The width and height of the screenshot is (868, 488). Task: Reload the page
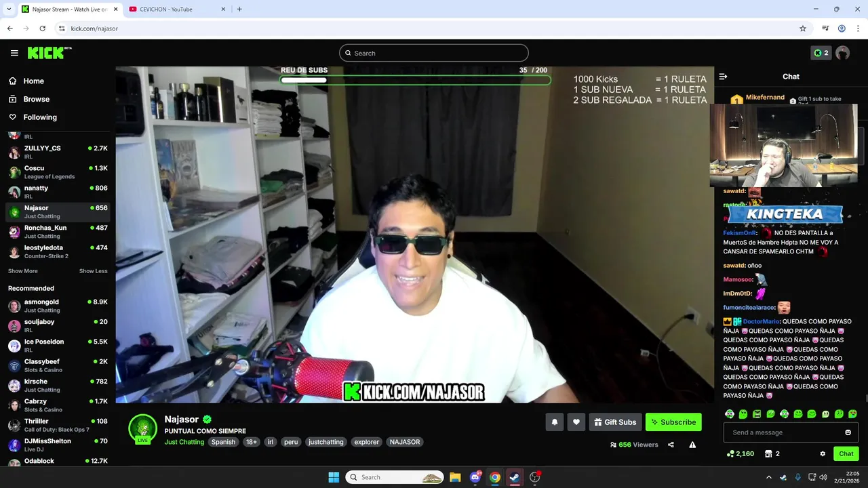coord(42,28)
